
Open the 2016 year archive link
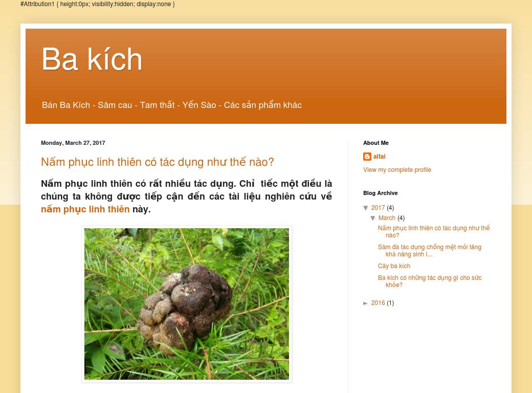(379, 303)
